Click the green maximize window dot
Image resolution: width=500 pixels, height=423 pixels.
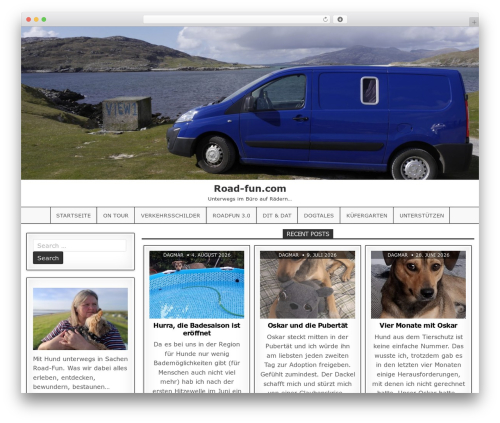pos(44,19)
